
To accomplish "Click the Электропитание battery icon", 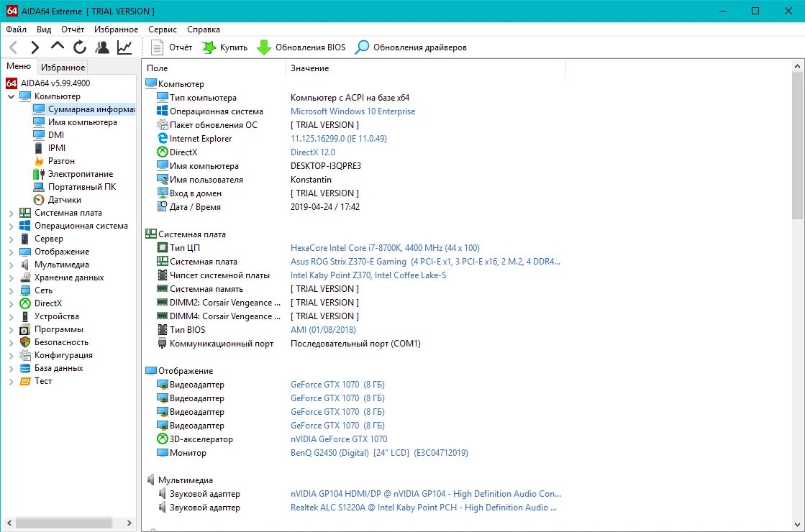I will 39,174.
